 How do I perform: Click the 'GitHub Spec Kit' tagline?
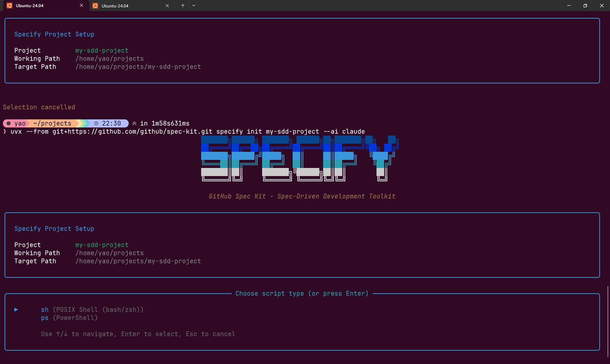click(302, 196)
